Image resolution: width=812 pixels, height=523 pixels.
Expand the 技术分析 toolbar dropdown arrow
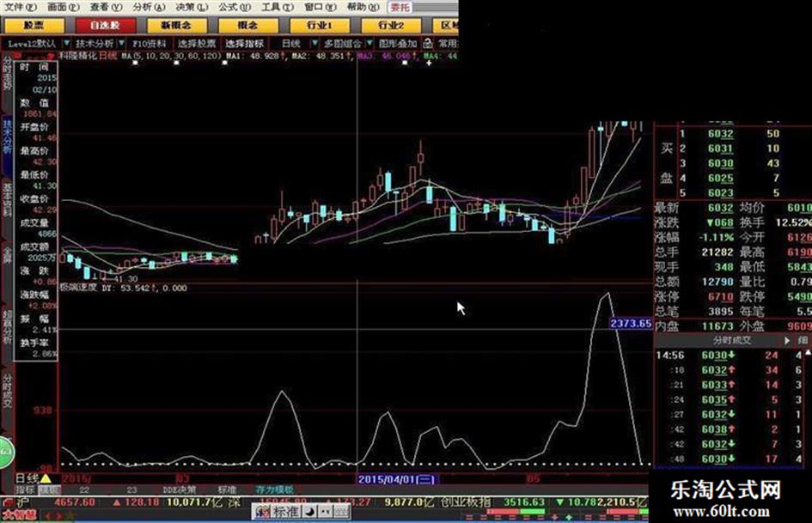click(x=122, y=44)
